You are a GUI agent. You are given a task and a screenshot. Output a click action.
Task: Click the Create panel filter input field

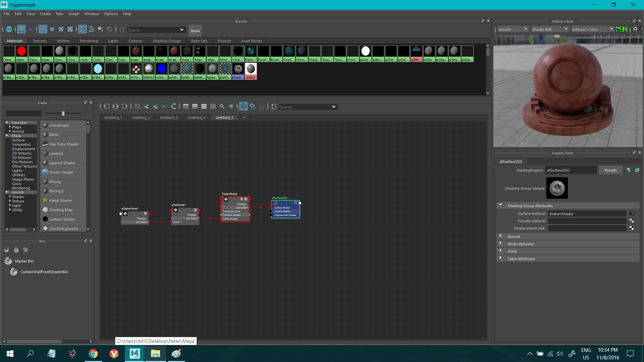pyautogui.click(x=24, y=113)
